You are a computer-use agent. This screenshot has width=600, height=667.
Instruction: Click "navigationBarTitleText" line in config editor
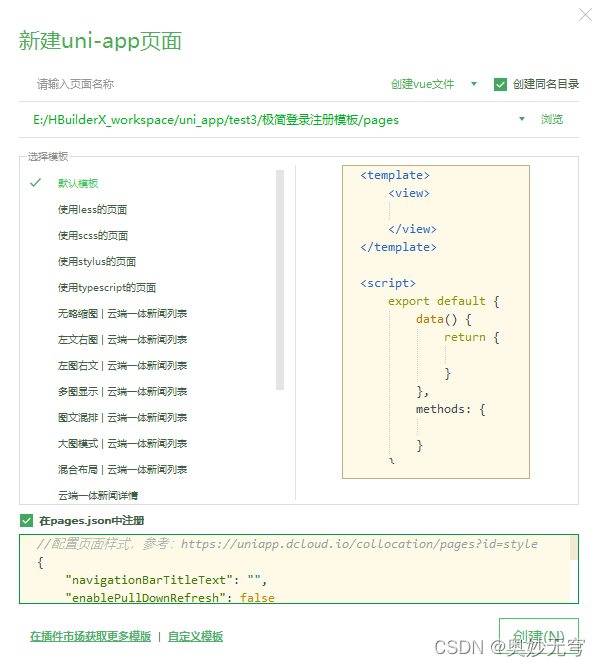(x=166, y=580)
